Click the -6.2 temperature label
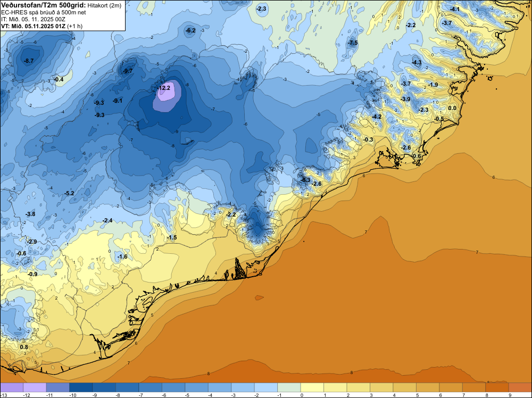This screenshot has height=398, width=532. click(190, 30)
